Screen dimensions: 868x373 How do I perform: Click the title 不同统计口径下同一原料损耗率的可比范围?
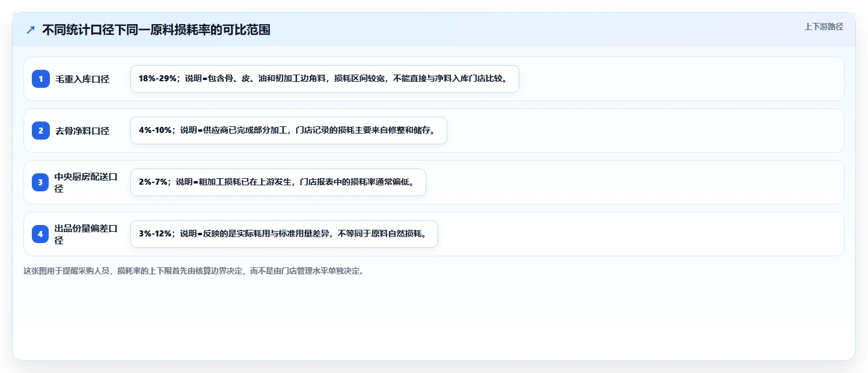coord(156,29)
